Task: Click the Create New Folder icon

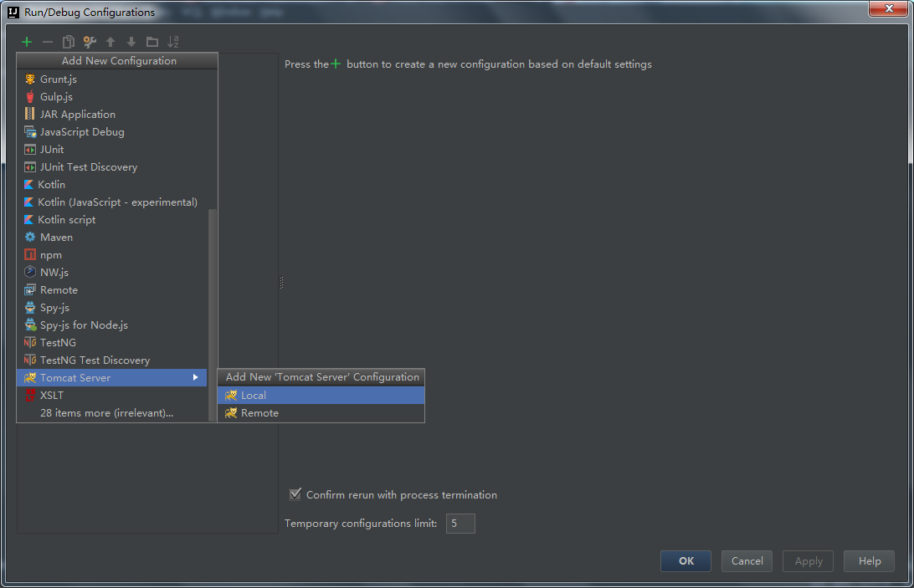Action: (152, 42)
